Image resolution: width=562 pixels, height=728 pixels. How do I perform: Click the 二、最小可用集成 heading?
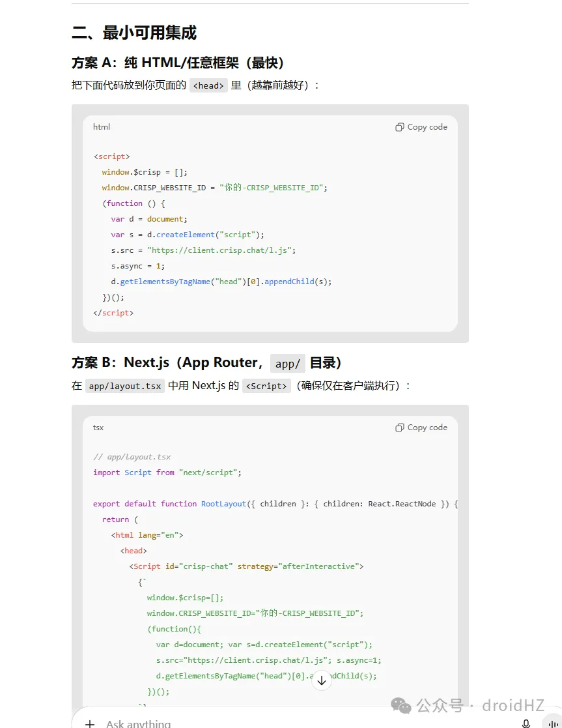pyautogui.click(x=134, y=33)
